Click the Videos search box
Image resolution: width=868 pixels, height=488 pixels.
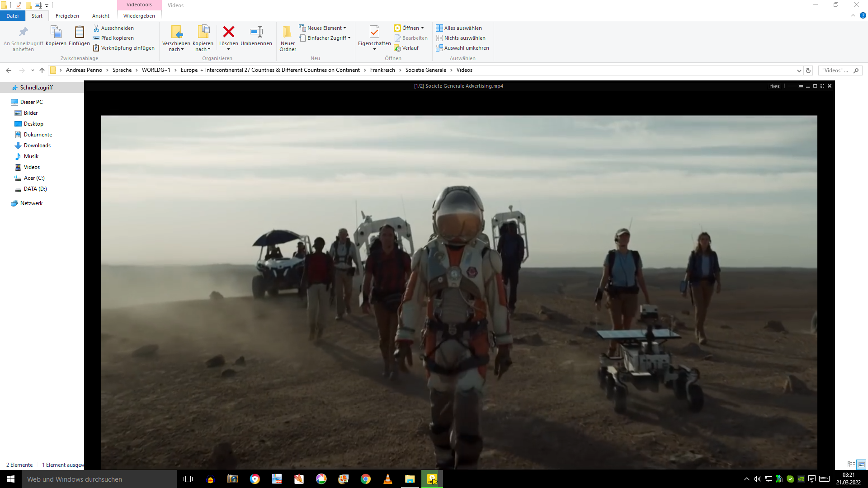(x=840, y=70)
